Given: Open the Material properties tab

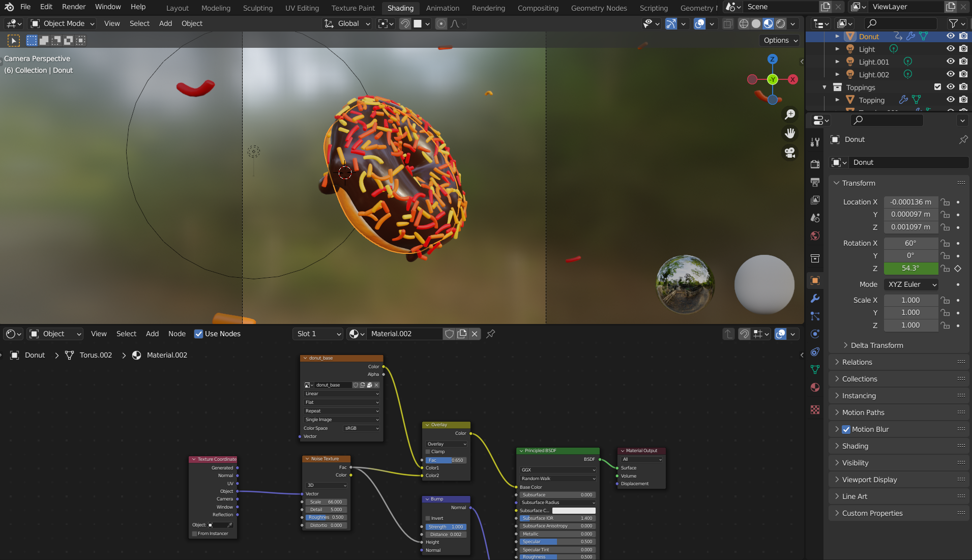Looking at the screenshot, I should point(815,388).
